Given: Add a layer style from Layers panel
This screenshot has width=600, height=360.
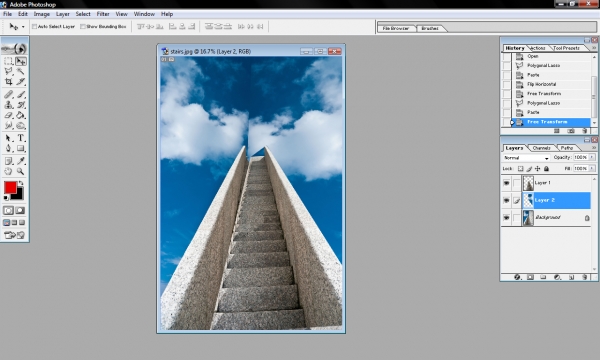Looking at the screenshot, I should click(517, 277).
